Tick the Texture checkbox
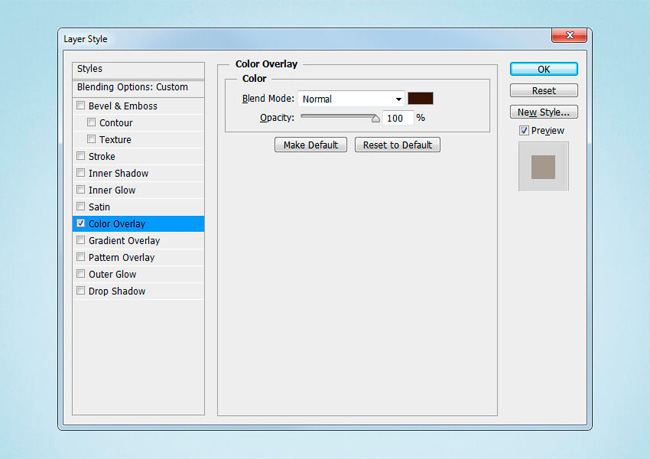 91,139
